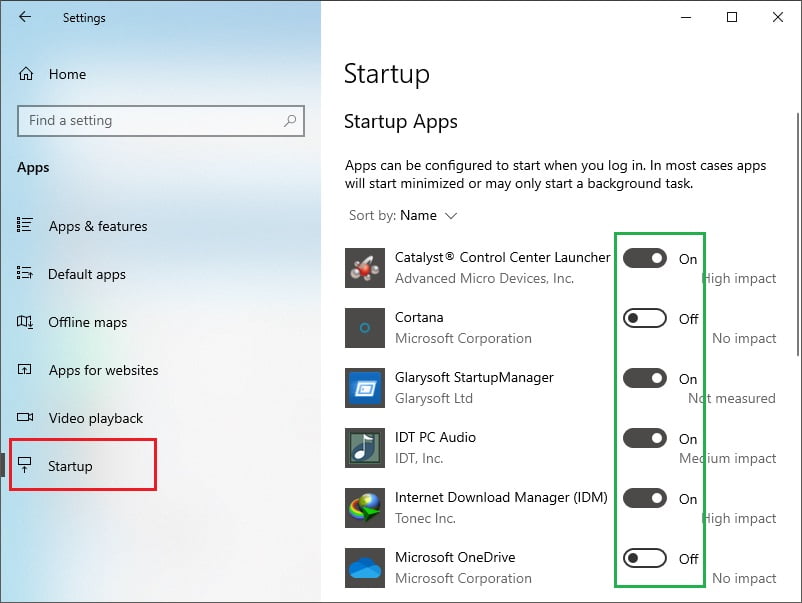Click the Cortana app icon

point(365,328)
